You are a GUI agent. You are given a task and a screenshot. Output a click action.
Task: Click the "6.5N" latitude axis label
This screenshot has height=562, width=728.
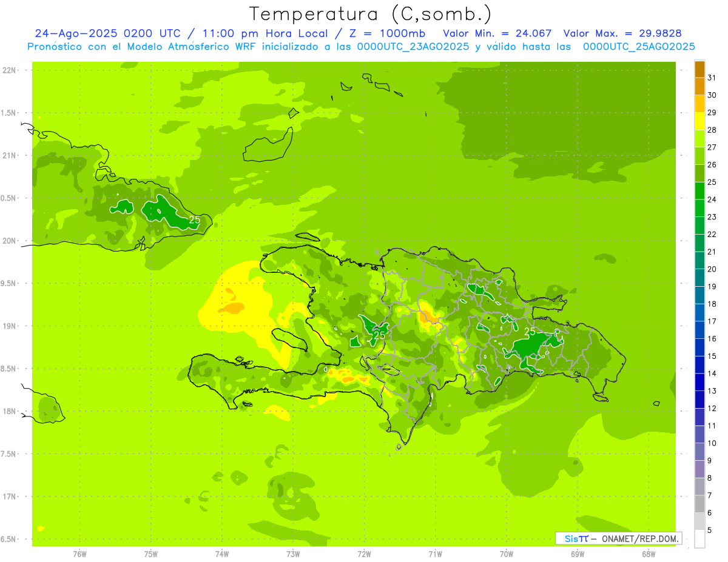click(9, 540)
